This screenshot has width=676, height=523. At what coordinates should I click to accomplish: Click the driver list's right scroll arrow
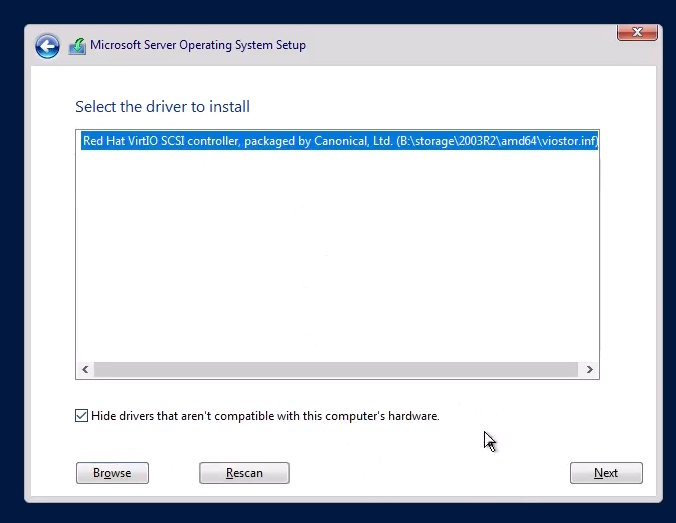[589, 370]
